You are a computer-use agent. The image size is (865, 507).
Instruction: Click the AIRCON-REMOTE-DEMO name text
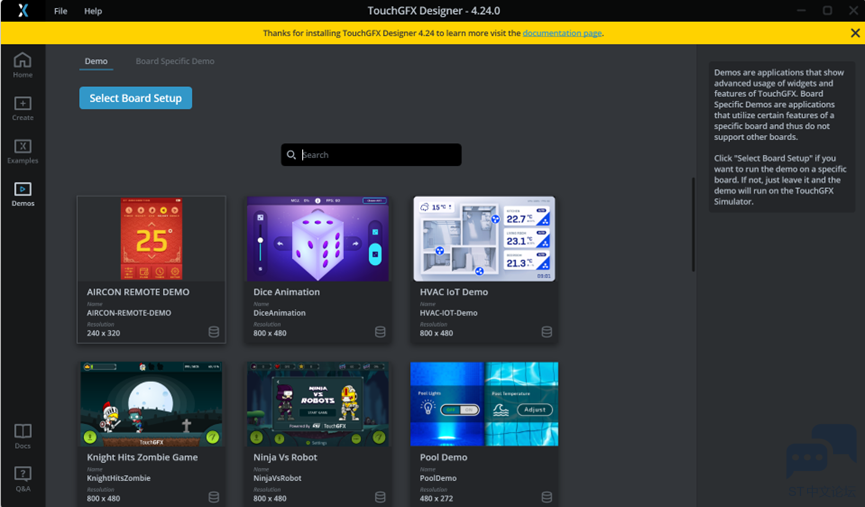coord(129,313)
